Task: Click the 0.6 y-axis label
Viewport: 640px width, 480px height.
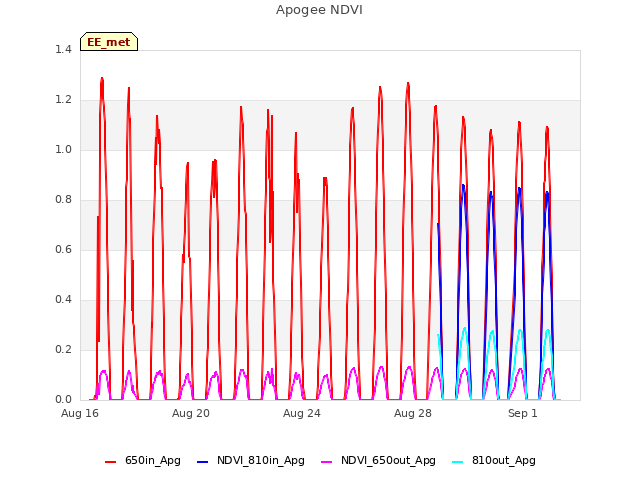Action: pyautogui.click(x=63, y=250)
